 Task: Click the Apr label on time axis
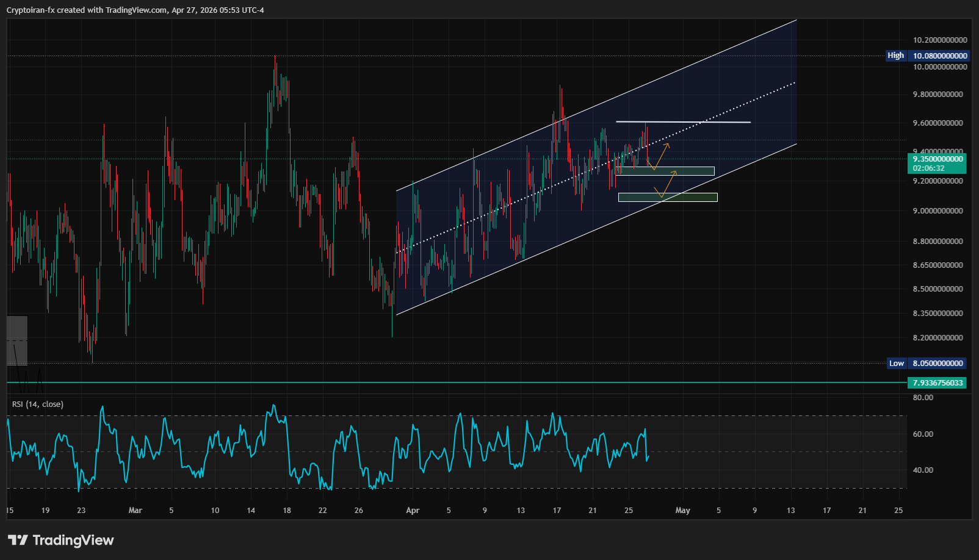click(413, 511)
